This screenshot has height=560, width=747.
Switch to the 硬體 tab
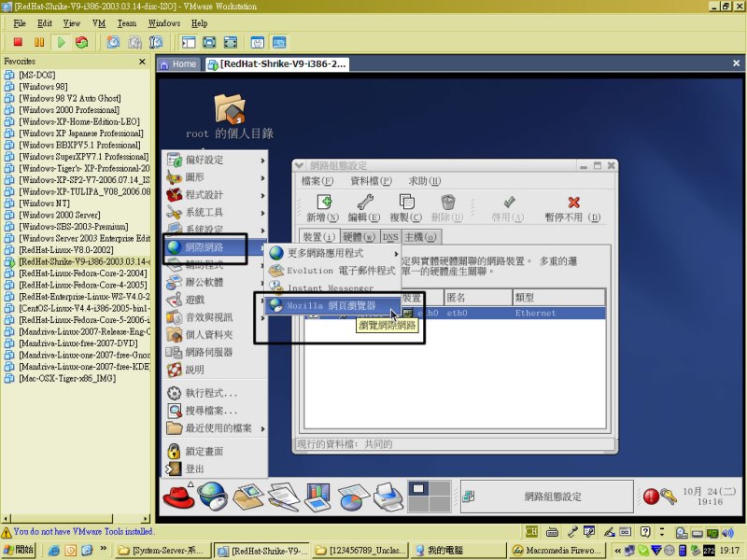pyautogui.click(x=359, y=237)
